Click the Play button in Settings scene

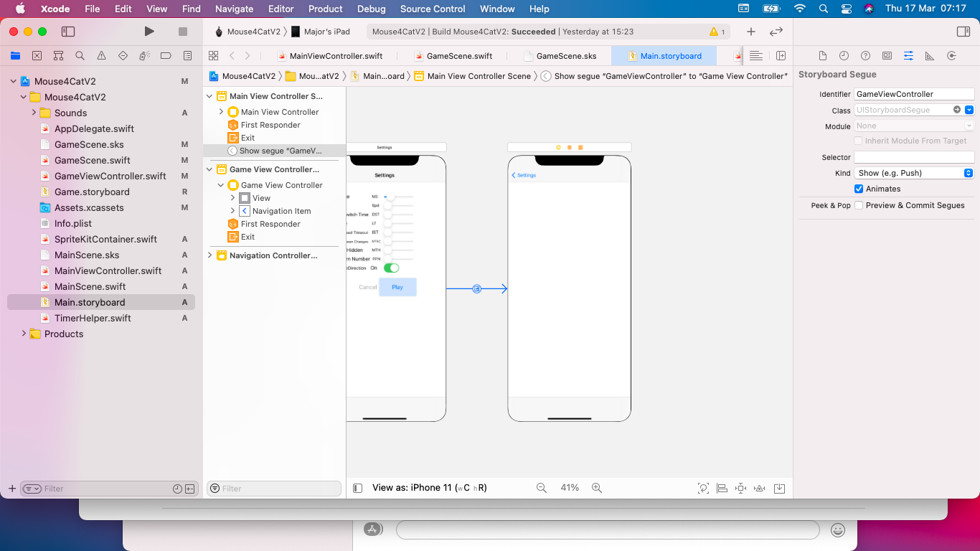coord(397,287)
